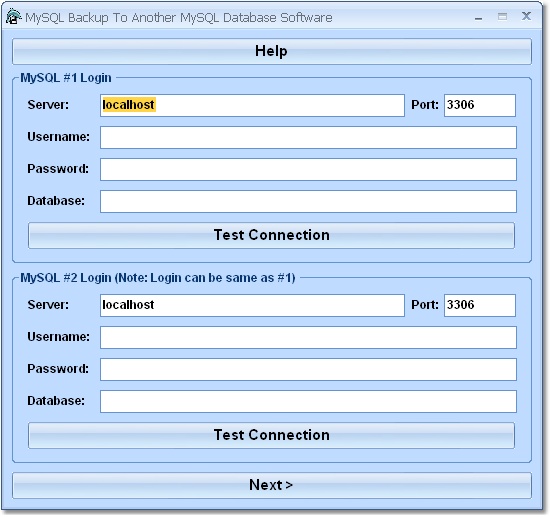This screenshot has height=517, width=550.
Task: Minimize the MySQL Backup window
Action: [478, 17]
